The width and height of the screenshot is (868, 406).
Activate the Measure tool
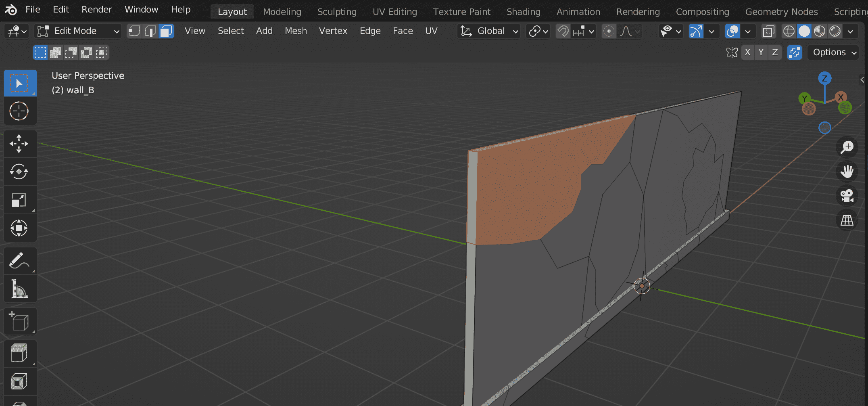[20, 289]
